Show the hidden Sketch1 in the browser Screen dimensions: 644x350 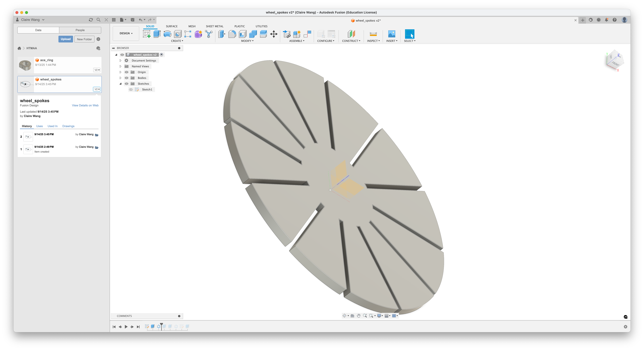tap(131, 89)
